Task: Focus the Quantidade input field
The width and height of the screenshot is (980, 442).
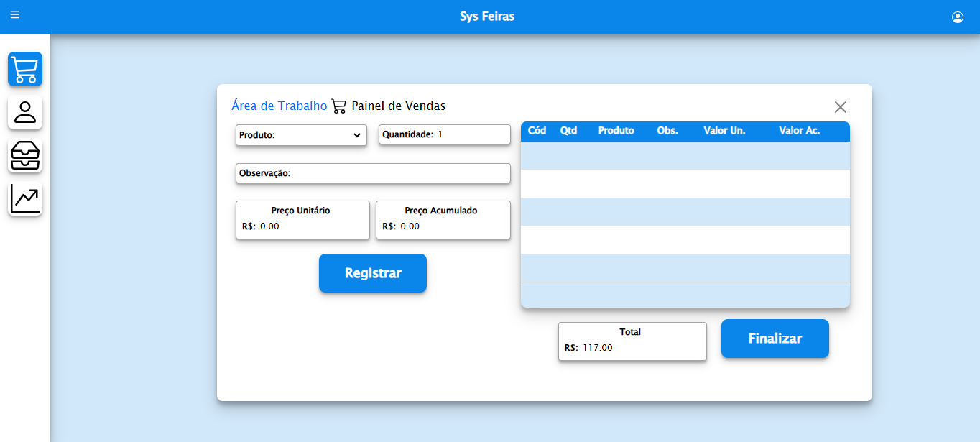Action: pos(471,134)
